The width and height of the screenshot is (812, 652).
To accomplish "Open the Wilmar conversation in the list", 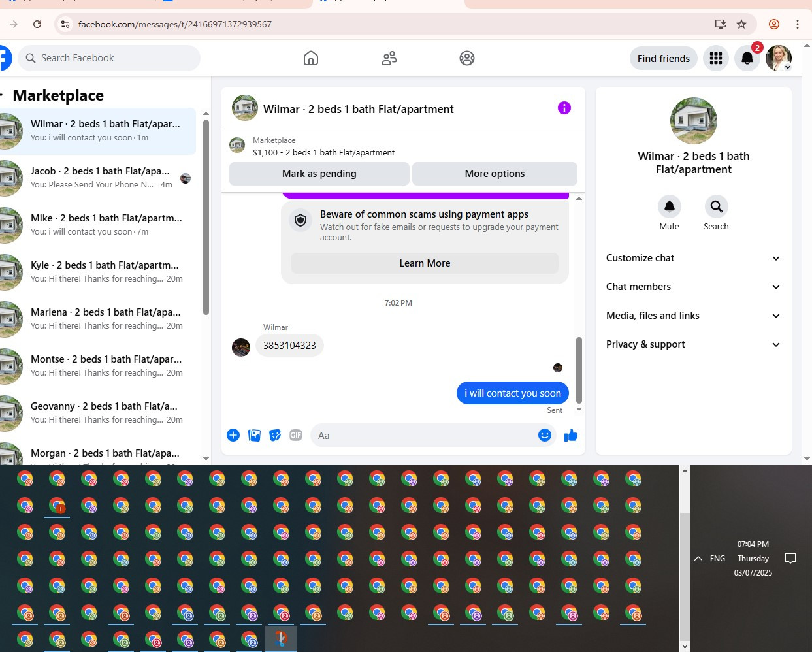I will [x=98, y=131].
